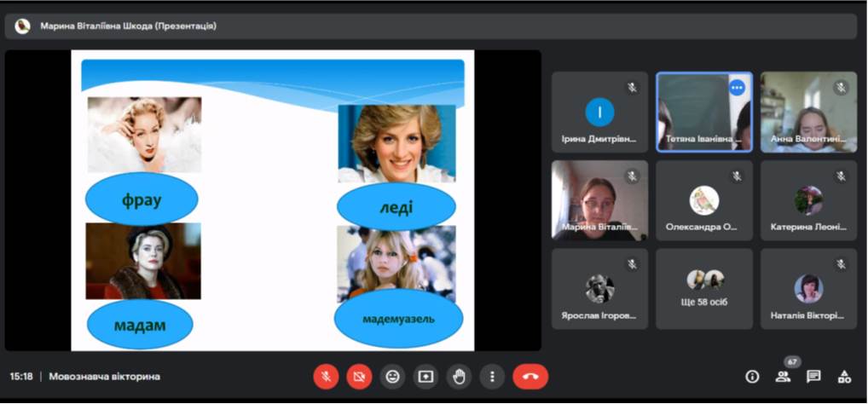This screenshot has height=404, width=868.
Task: Click the muted mic icon on Наталія Вікторівна tile
Action: 842,264
